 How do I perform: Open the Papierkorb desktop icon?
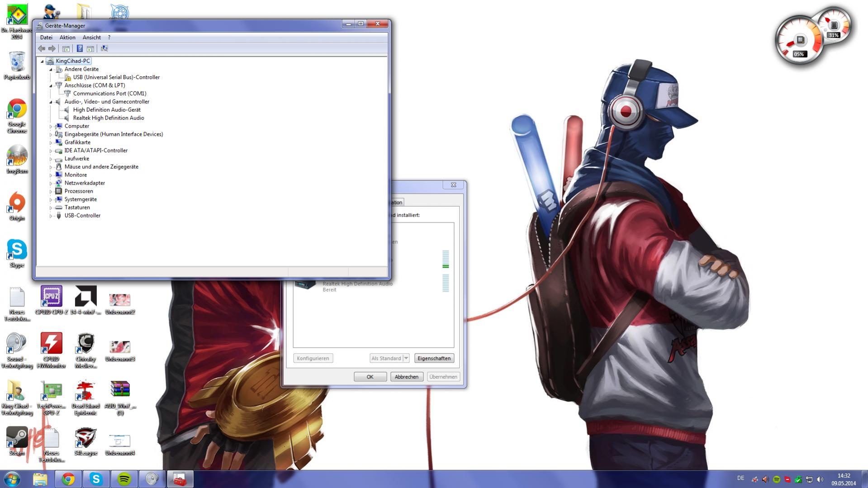click(x=17, y=66)
